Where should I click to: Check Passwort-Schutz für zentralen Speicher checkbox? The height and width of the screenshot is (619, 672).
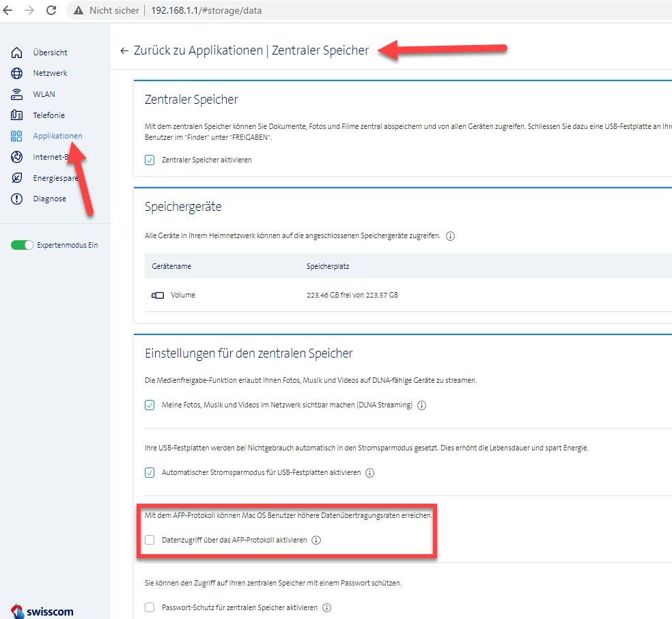pos(150,608)
